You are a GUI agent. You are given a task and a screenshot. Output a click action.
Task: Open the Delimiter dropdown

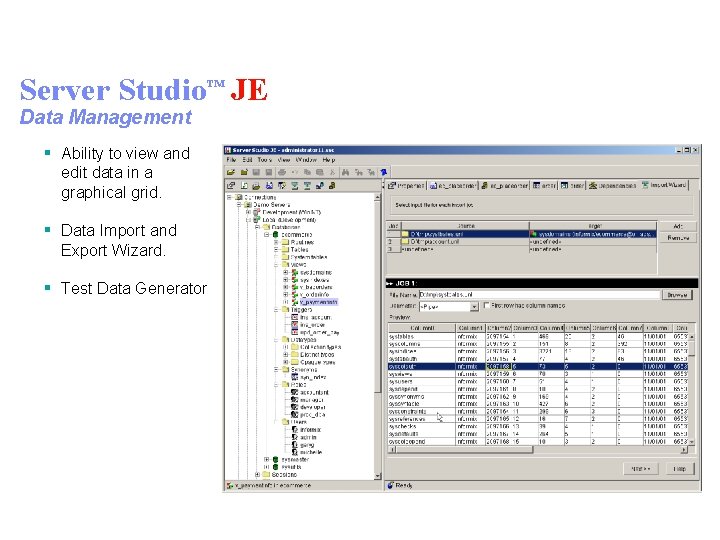(x=474, y=306)
